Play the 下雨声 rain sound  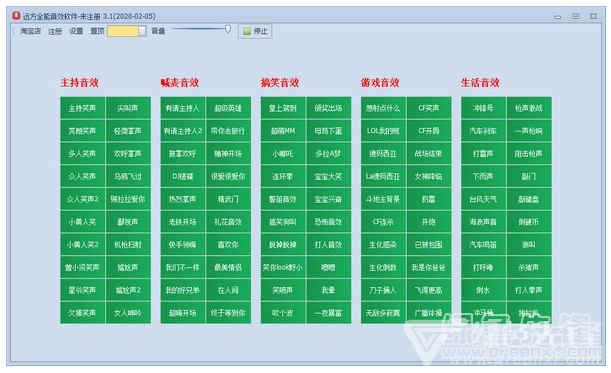click(483, 177)
